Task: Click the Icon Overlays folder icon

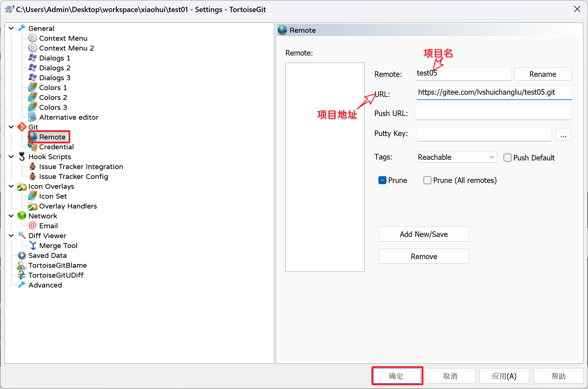Action: (22, 186)
